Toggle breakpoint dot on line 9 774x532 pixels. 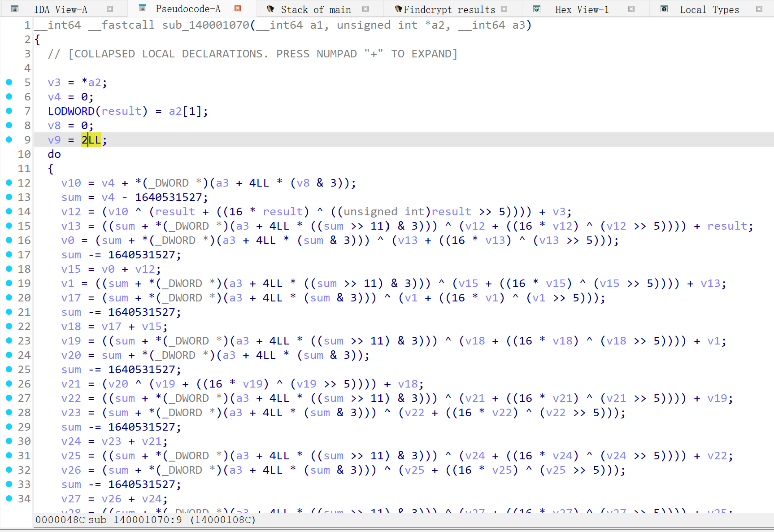(9, 140)
